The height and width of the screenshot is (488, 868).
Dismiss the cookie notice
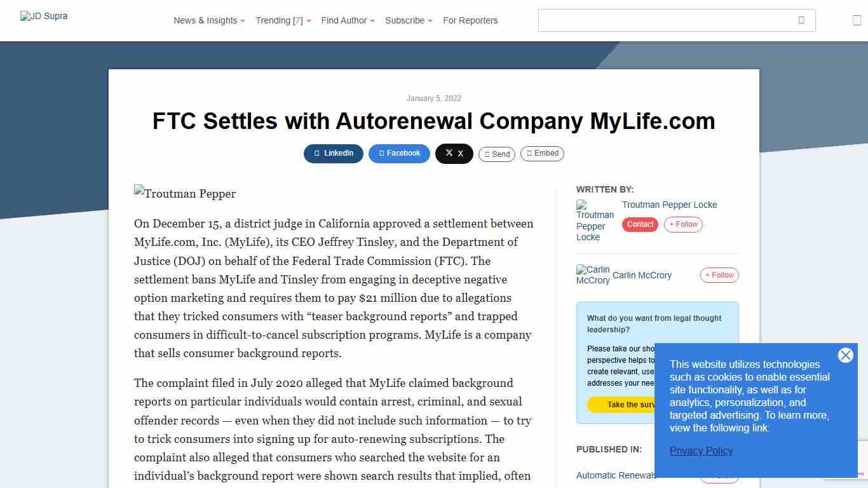pos(845,355)
